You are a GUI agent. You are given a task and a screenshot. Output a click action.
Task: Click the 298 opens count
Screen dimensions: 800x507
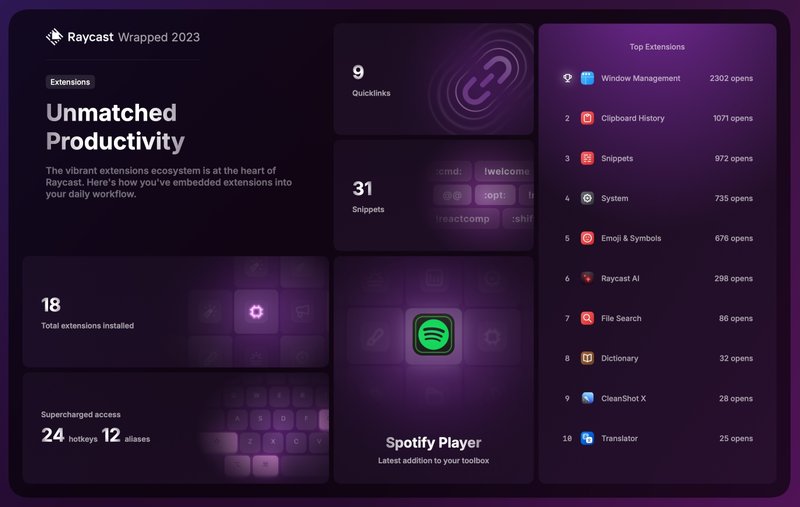734,278
